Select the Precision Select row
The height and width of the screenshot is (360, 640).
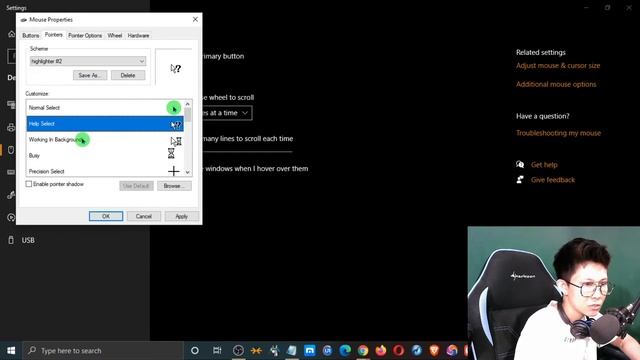coord(105,171)
